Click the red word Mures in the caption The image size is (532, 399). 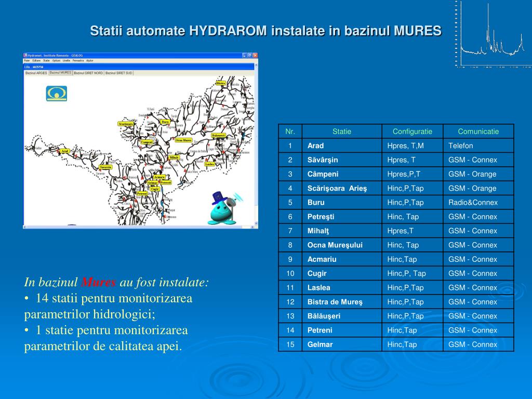pyautogui.click(x=98, y=282)
